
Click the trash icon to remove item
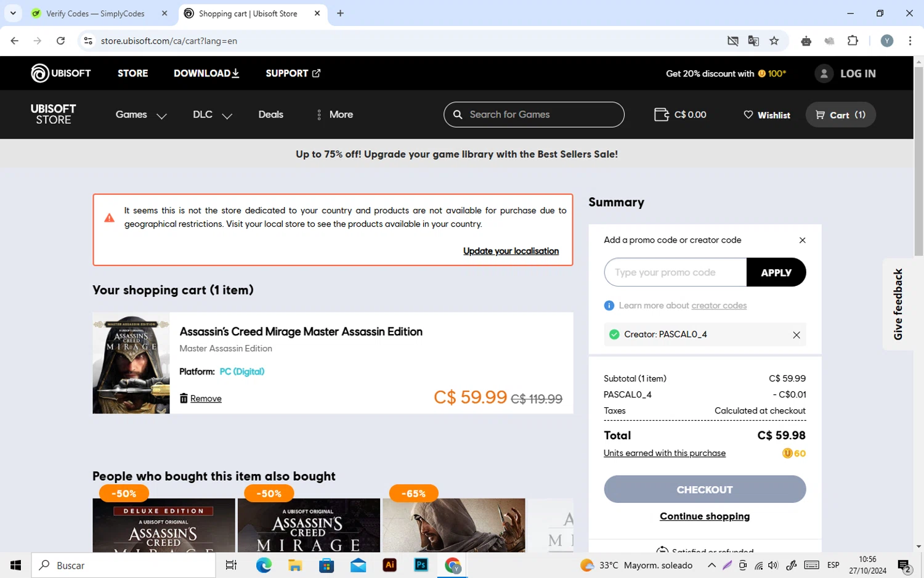click(184, 398)
